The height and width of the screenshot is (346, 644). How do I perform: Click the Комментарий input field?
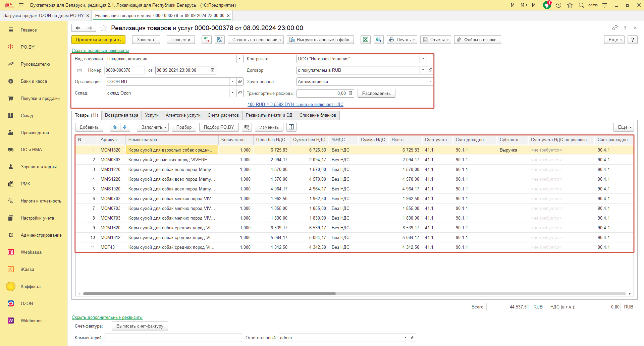[x=173, y=338]
